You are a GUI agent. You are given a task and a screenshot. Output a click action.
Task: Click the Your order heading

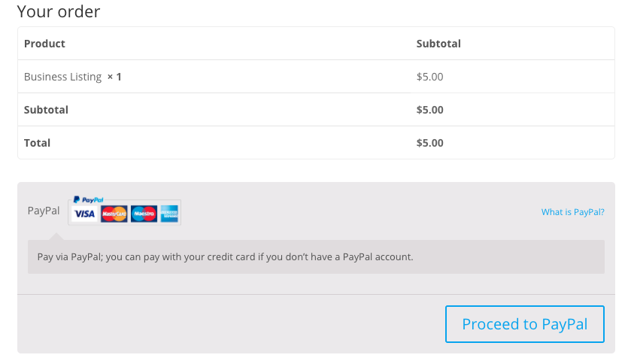coord(59,11)
